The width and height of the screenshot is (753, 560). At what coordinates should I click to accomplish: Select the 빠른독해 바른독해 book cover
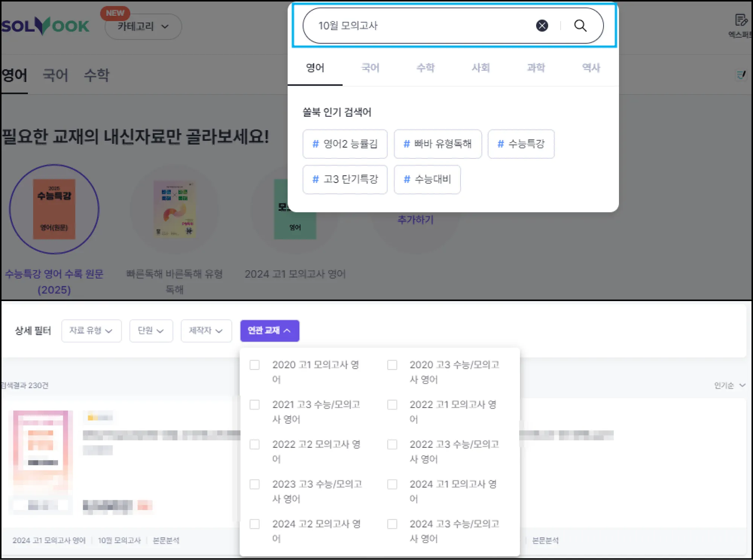175,209
